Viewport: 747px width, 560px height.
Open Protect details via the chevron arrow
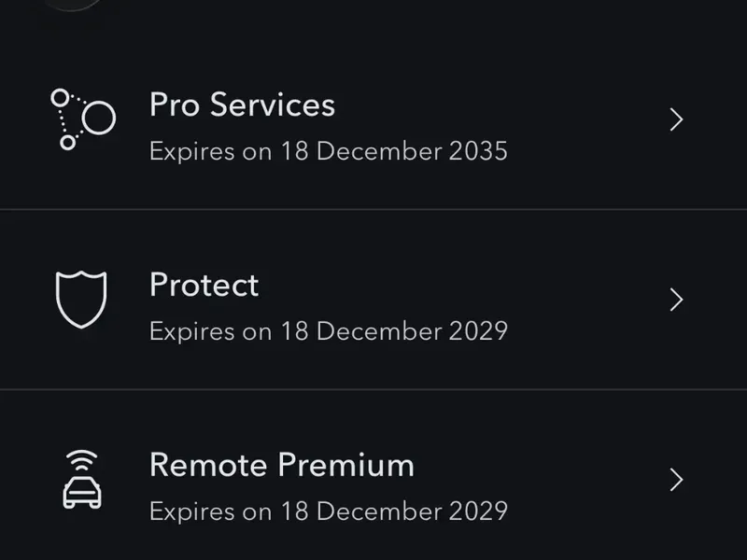tap(677, 300)
